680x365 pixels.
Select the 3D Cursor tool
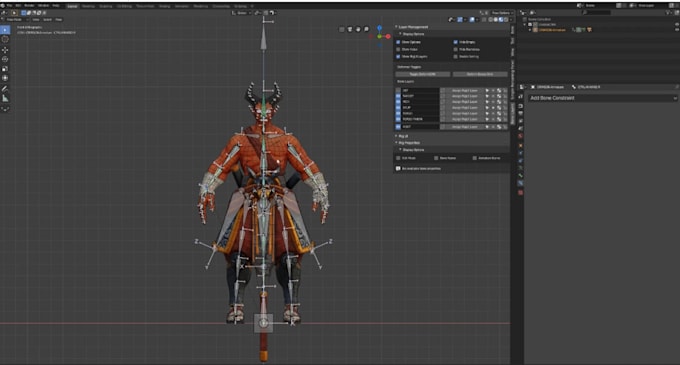click(5, 39)
